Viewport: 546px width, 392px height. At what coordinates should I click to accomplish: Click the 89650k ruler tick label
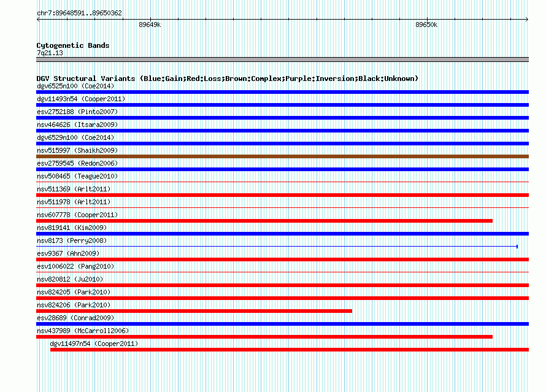[x=426, y=25]
